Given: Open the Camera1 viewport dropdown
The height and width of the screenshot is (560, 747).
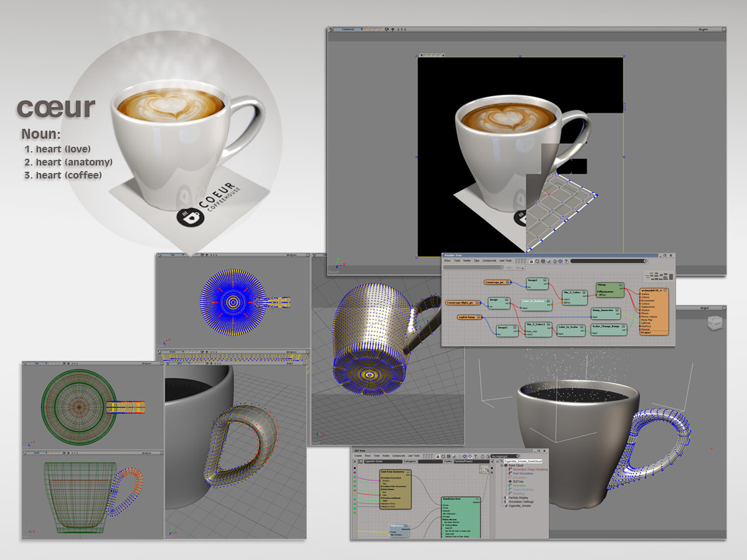Looking at the screenshot, I should click(347, 29).
